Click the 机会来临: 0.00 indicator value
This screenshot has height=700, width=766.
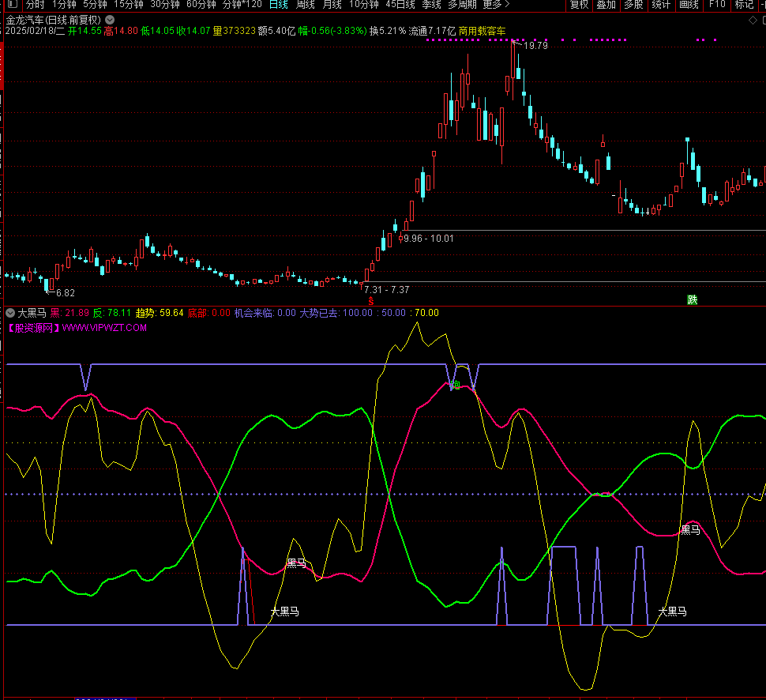tap(265, 313)
